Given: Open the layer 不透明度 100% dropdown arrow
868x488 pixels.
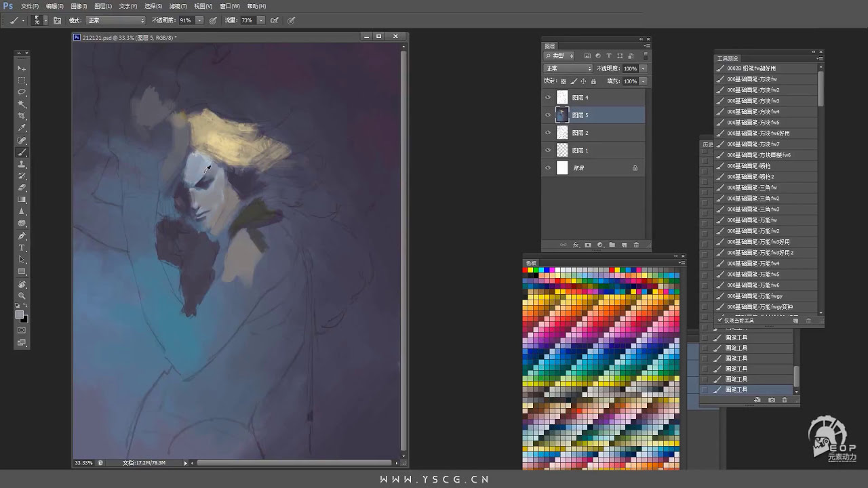Looking at the screenshot, I should (643, 68).
